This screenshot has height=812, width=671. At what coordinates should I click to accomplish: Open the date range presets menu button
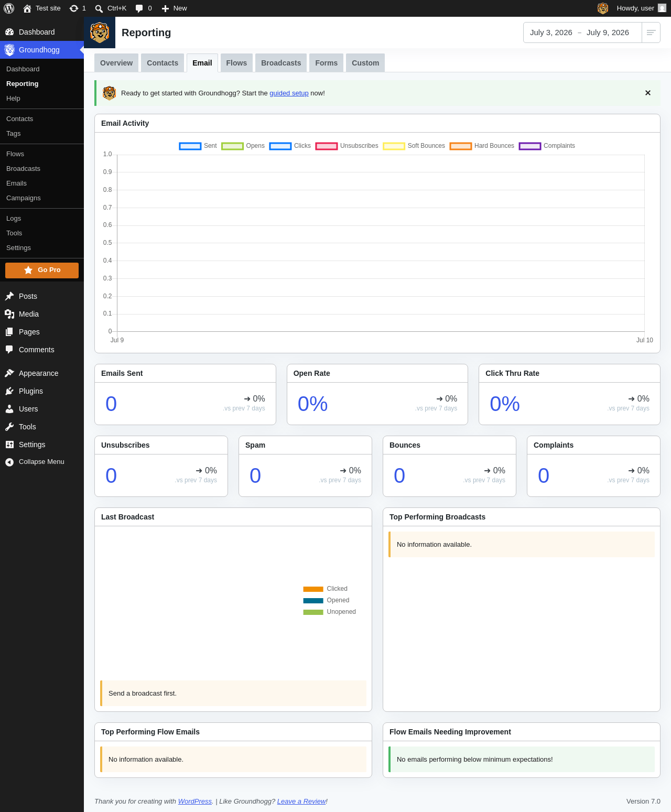pos(651,33)
